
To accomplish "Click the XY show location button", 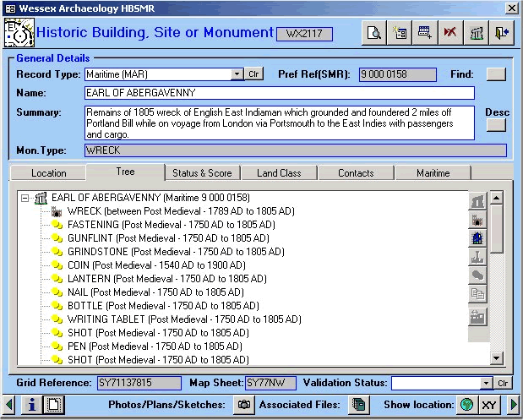I will click(488, 405).
